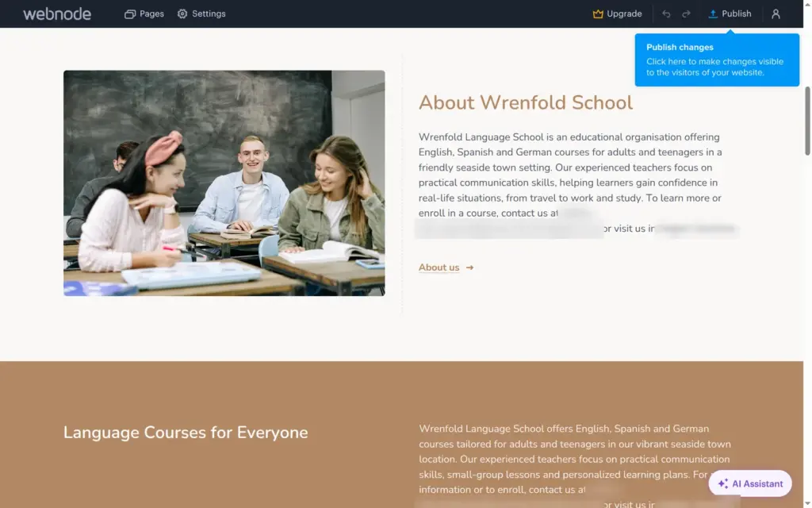Click the Publish upload arrow icon
Screen dimensions: 812x508
click(x=713, y=14)
